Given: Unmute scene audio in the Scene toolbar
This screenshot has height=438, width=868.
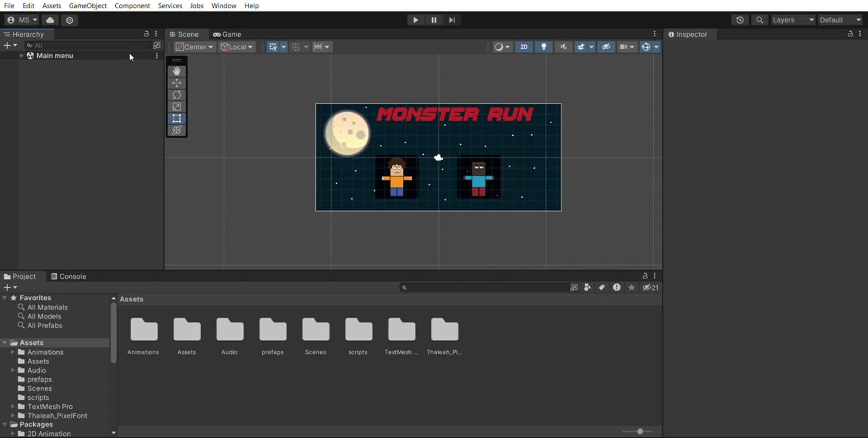Looking at the screenshot, I should point(563,47).
